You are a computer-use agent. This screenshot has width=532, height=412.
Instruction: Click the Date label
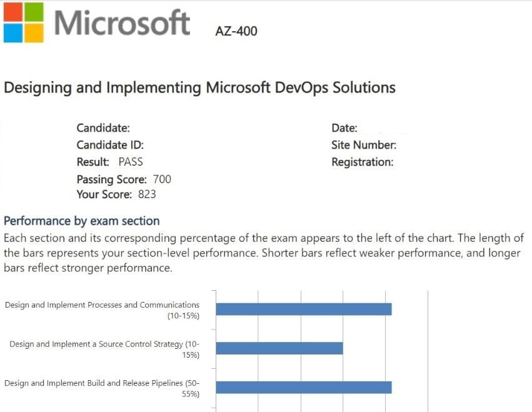344,128
